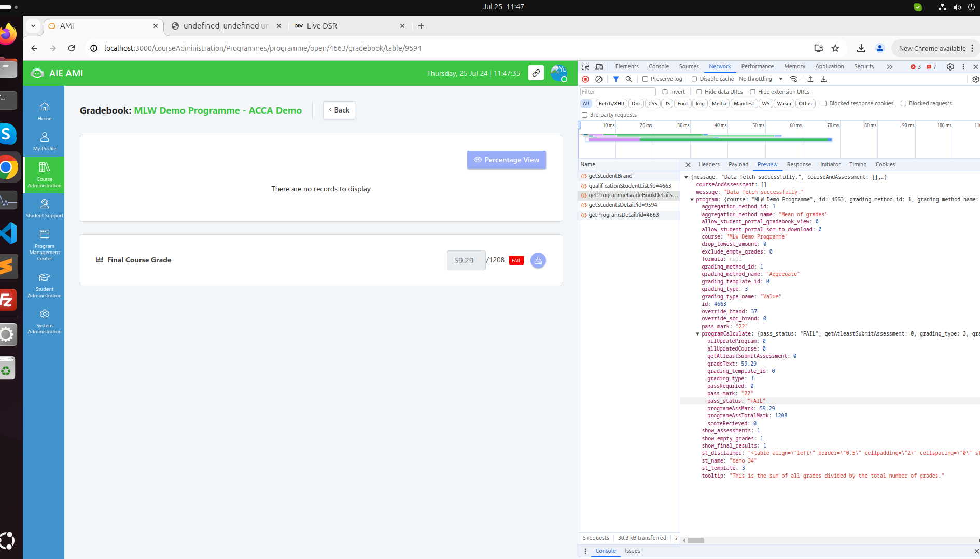The image size is (980, 559).
Task: Collapse the program object node
Action: 692,200
